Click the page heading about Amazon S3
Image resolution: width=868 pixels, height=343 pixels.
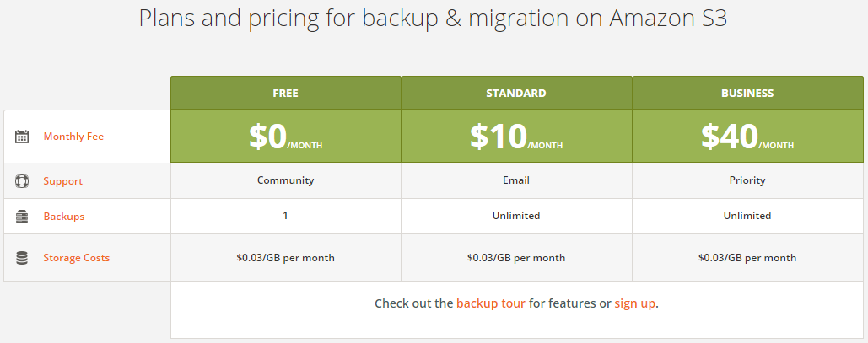(433, 19)
